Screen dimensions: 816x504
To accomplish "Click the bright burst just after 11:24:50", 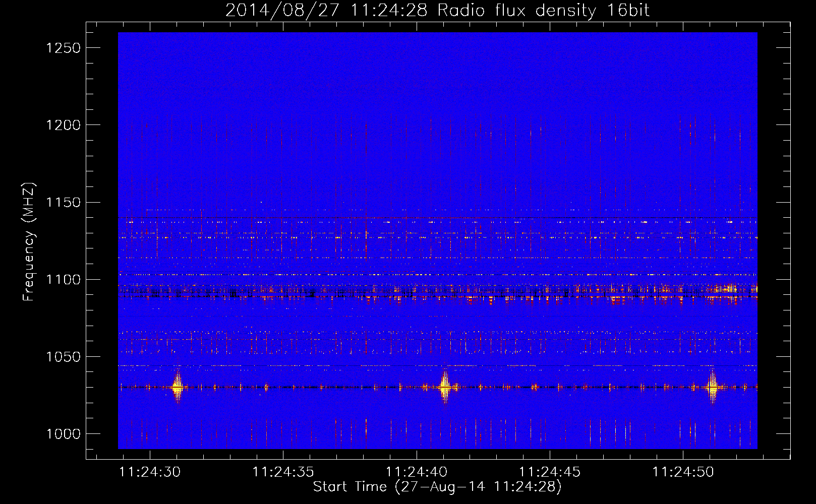I will coord(712,387).
